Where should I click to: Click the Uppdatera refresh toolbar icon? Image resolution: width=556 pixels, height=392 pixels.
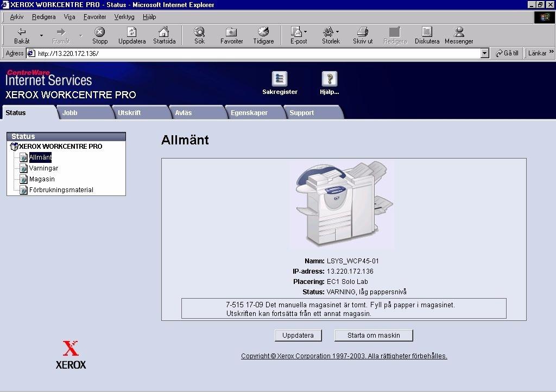point(132,32)
